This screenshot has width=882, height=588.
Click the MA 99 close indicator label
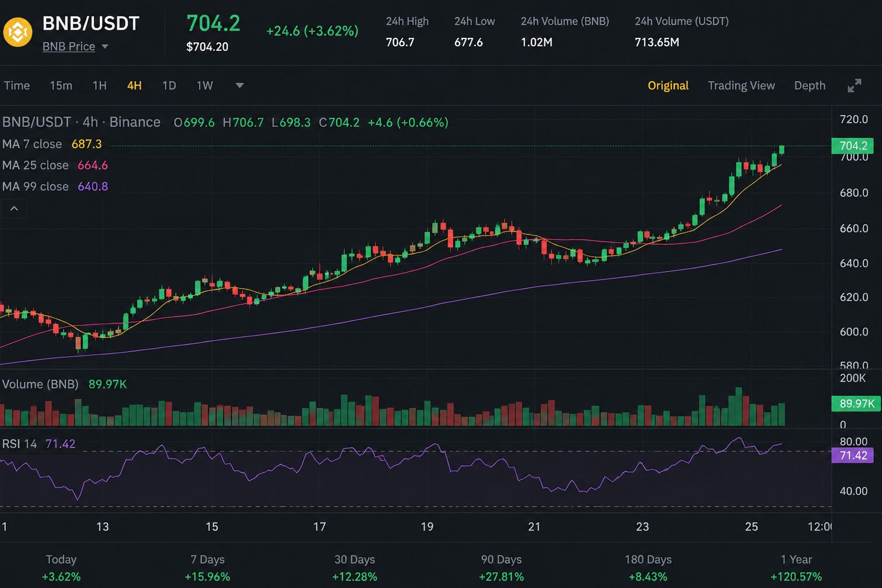coord(35,186)
